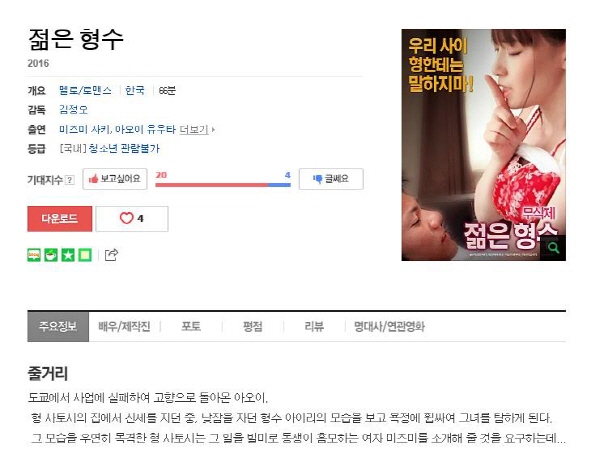Open the 명대사/연관영화 tab

[x=389, y=327]
